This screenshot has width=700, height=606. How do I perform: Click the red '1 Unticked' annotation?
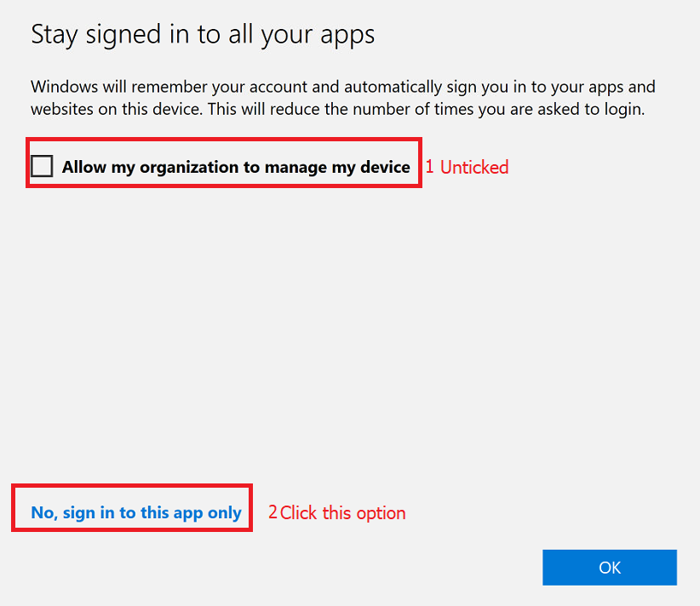[x=467, y=168]
